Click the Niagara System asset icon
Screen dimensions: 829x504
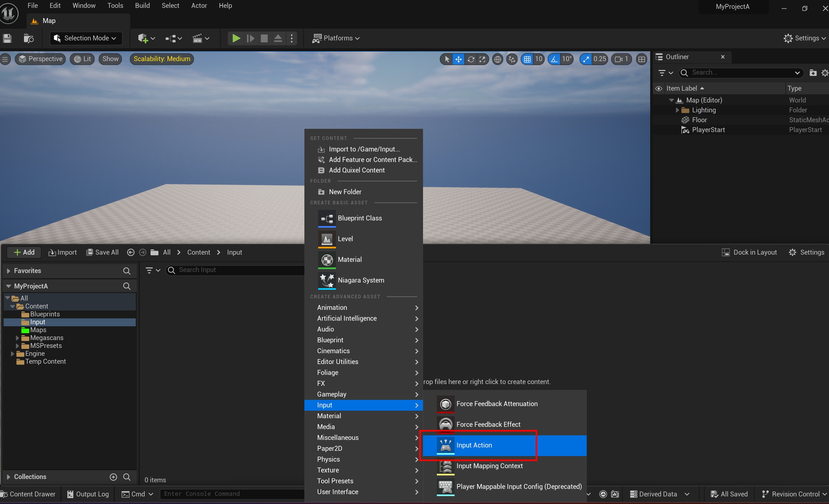(x=326, y=280)
